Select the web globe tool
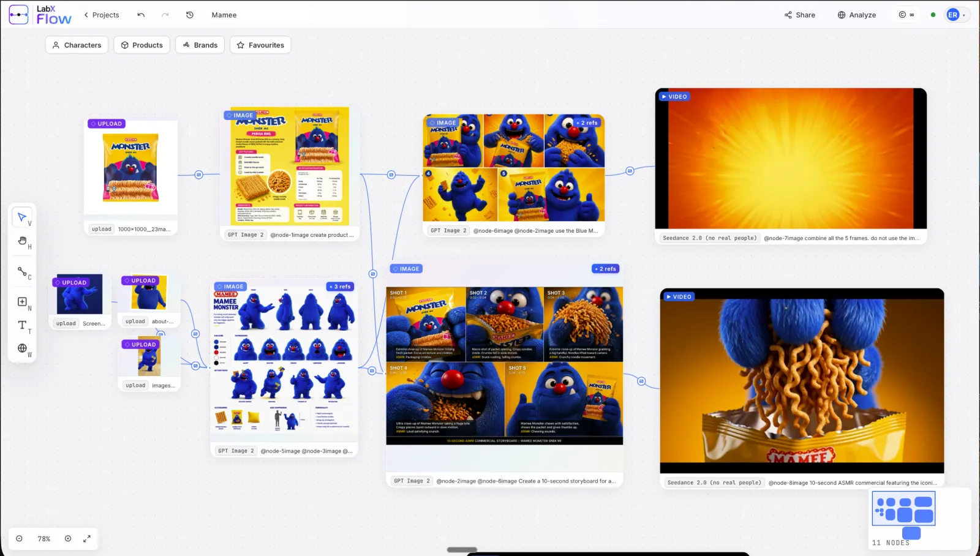980x556 pixels. click(x=22, y=348)
